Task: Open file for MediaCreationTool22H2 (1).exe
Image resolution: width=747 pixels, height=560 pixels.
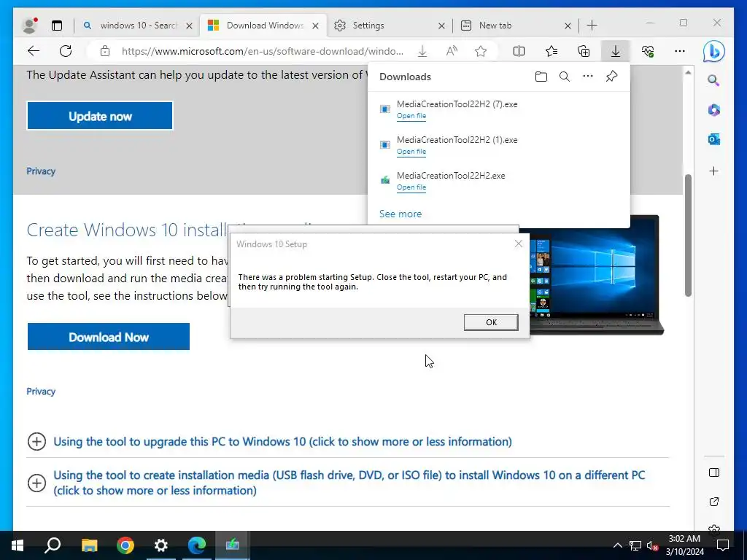Action: point(411,152)
